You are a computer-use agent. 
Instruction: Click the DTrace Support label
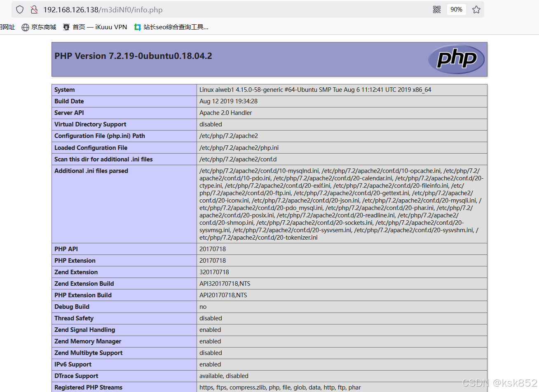click(x=76, y=376)
